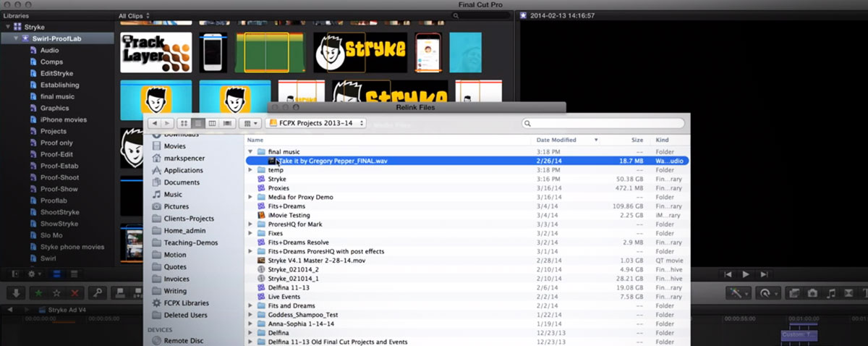Select the EditStryke keyword collection

coord(57,73)
